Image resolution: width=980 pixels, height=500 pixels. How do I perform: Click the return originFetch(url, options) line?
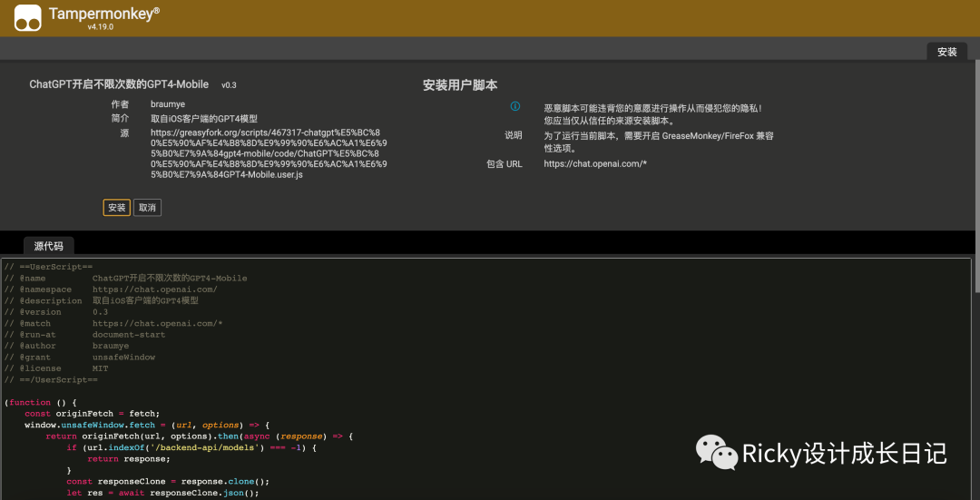click(x=200, y=436)
